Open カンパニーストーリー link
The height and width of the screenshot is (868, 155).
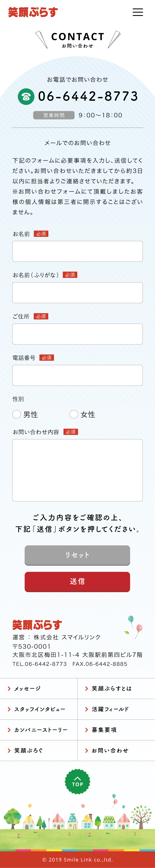(x=41, y=730)
